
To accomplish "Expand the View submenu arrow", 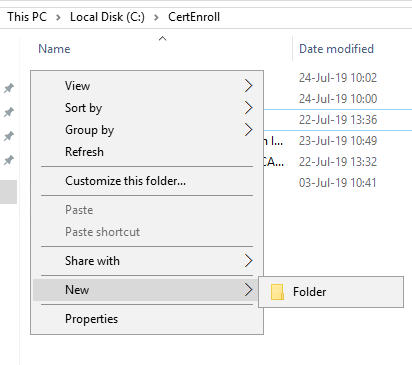I will (248, 86).
